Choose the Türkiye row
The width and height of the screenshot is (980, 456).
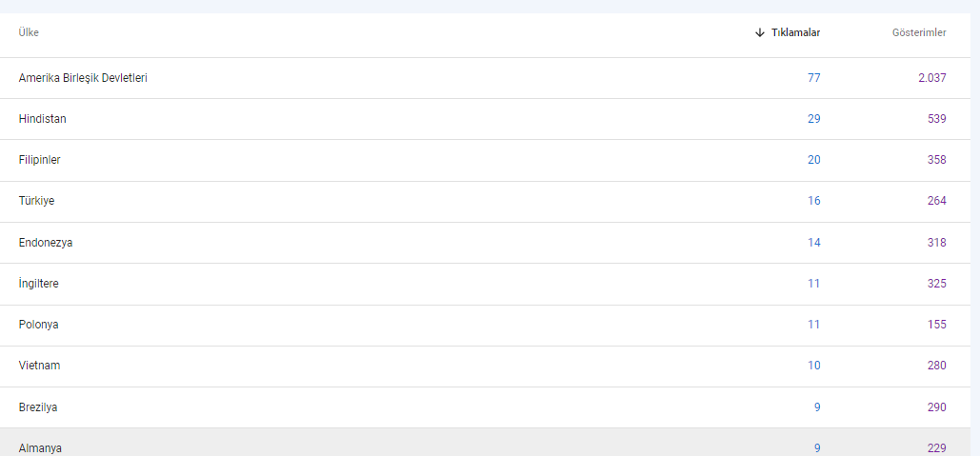tap(485, 201)
